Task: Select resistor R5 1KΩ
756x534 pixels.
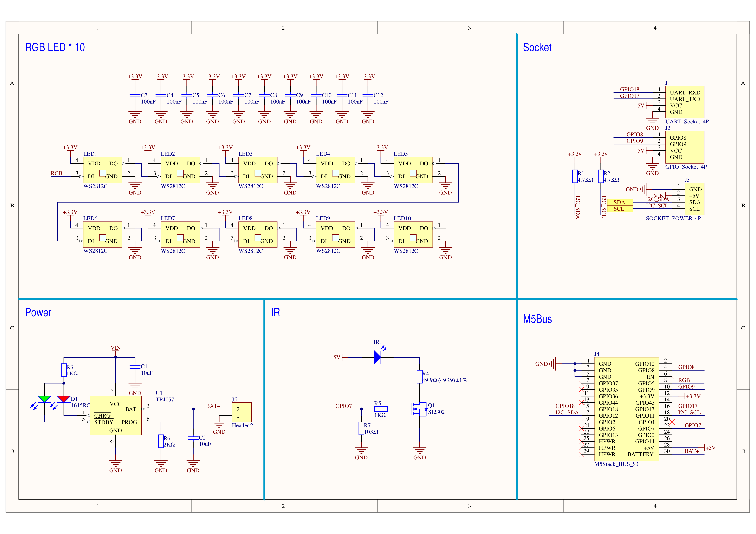Action: tap(381, 409)
